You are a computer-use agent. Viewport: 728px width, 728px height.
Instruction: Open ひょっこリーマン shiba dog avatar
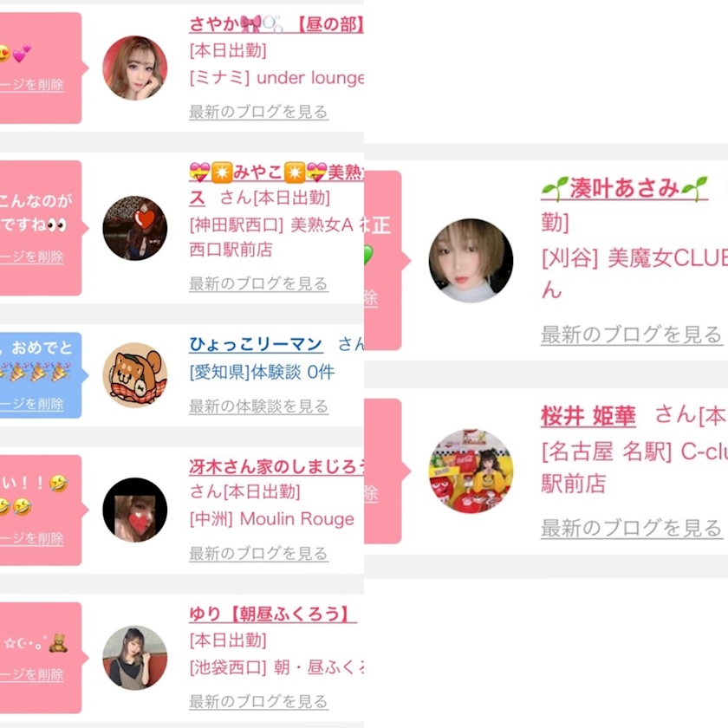pos(134,375)
